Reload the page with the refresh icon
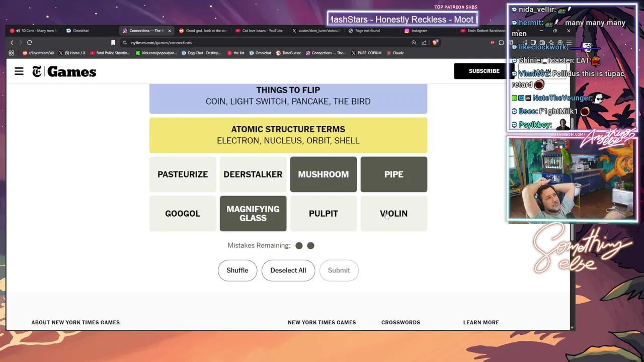Screen dimensions: 644x362 (30, 43)
